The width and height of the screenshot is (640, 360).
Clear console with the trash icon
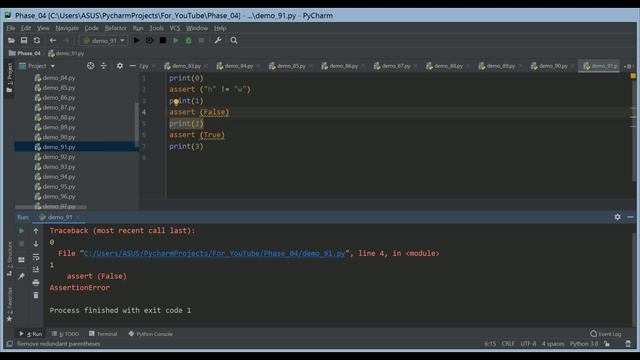pyautogui.click(x=36, y=295)
